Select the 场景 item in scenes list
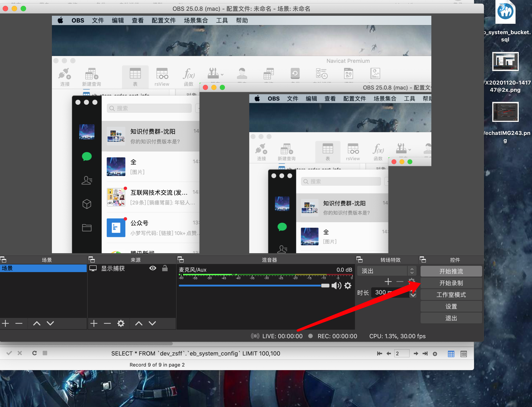The height and width of the screenshot is (407, 532). (x=43, y=268)
